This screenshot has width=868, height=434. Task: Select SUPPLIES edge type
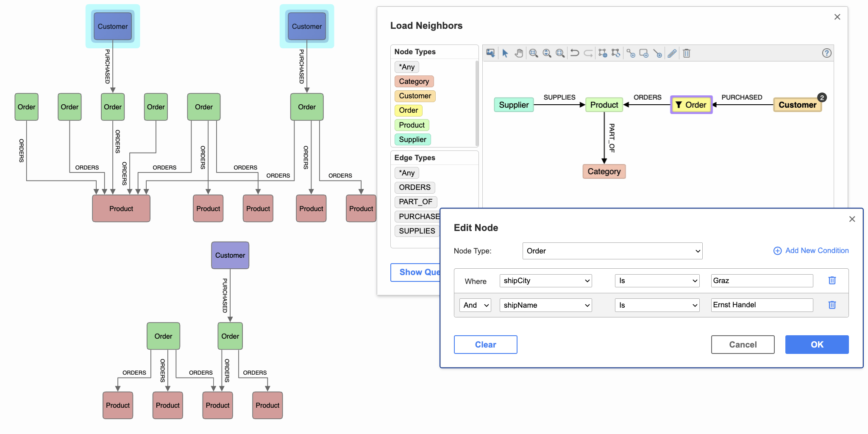(417, 231)
